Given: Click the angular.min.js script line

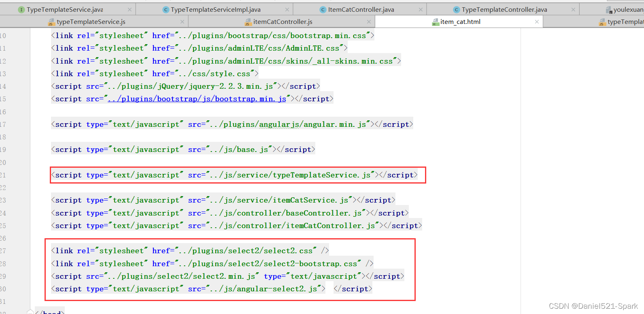Looking at the screenshot, I should click(x=232, y=124).
